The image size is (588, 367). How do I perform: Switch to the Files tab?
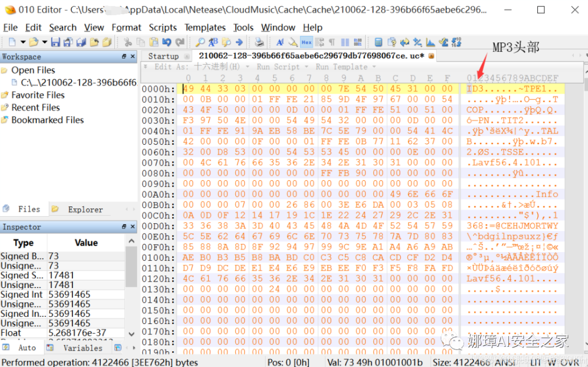(24, 209)
